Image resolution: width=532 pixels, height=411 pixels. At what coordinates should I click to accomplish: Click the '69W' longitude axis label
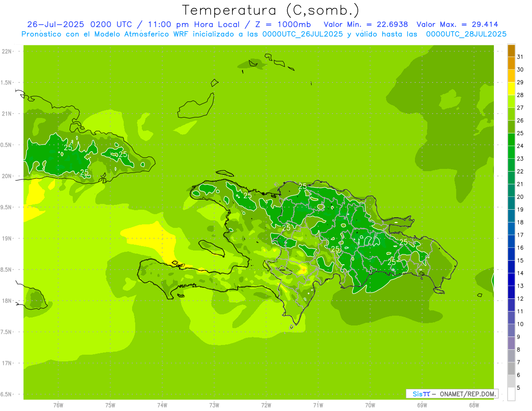pos(422,405)
